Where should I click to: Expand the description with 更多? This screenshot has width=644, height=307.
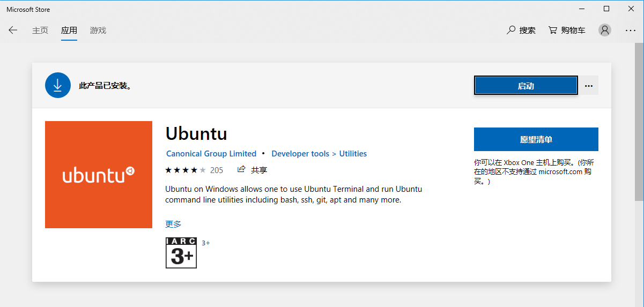click(173, 224)
